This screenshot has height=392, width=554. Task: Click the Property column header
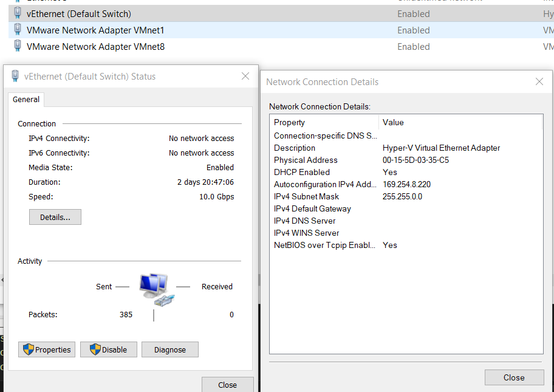324,122
